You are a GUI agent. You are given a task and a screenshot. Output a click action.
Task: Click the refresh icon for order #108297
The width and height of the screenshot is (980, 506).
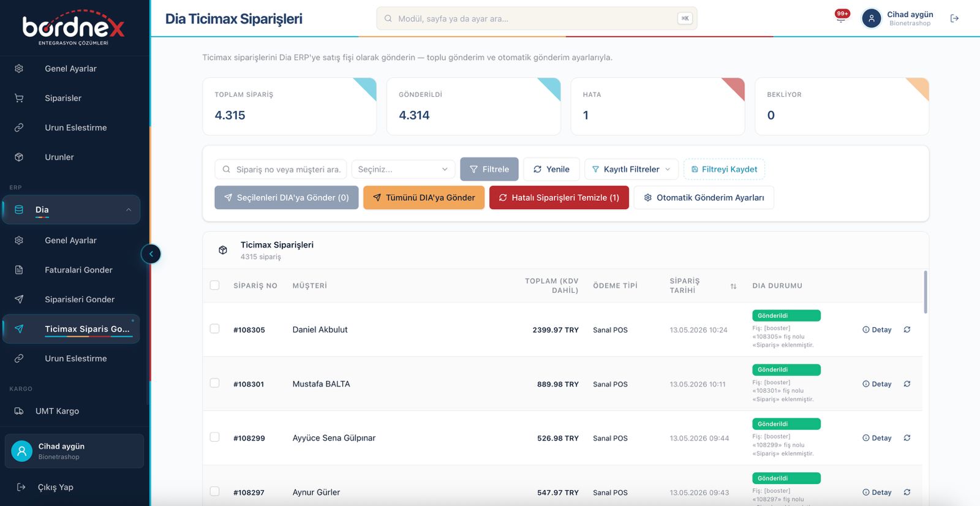click(x=907, y=493)
